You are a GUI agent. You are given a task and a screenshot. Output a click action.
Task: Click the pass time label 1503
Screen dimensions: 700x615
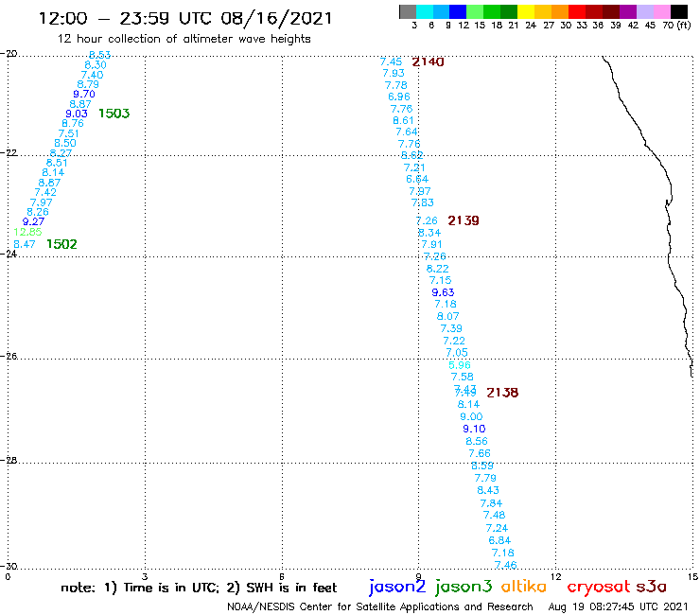[114, 114]
